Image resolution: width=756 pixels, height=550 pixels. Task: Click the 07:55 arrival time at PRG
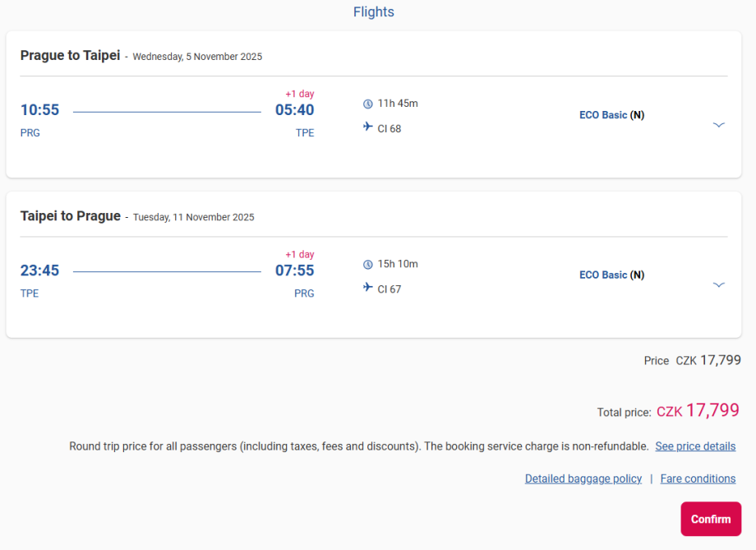pyautogui.click(x=294, y=270)
